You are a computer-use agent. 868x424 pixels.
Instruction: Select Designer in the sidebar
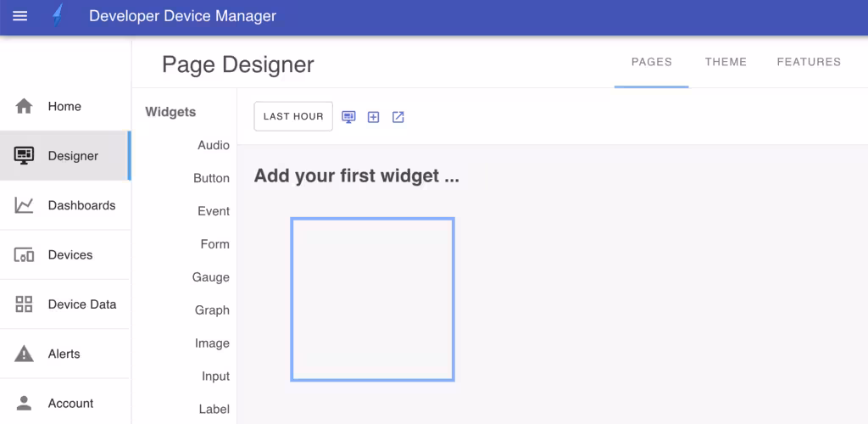coord(65,155)
